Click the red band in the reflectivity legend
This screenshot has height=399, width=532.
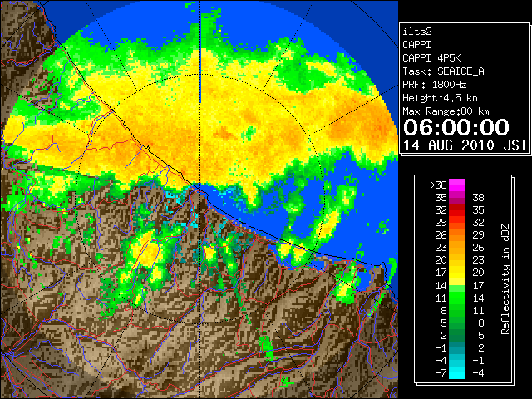click(457, 210)
